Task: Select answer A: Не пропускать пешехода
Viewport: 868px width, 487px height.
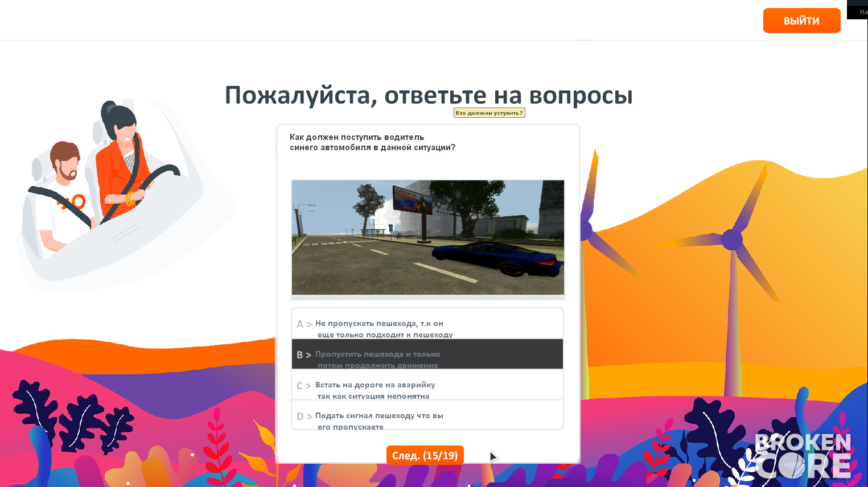Action: tap(427, 324)
